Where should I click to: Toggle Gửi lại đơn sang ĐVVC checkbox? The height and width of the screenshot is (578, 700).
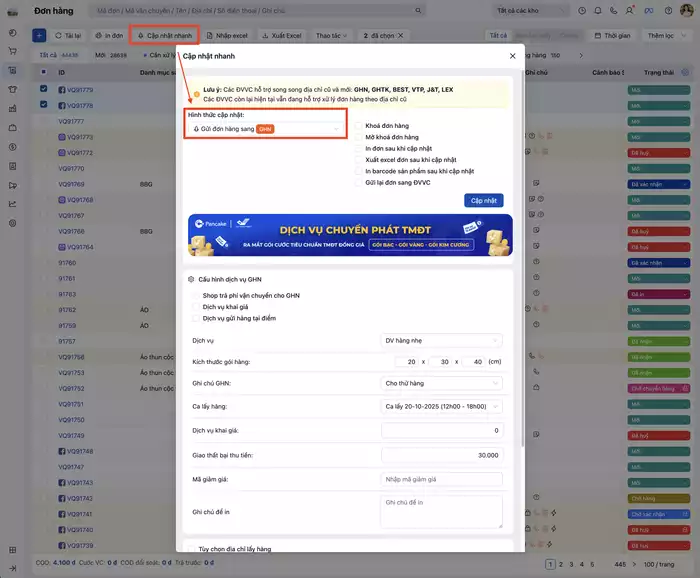[358, 182]
